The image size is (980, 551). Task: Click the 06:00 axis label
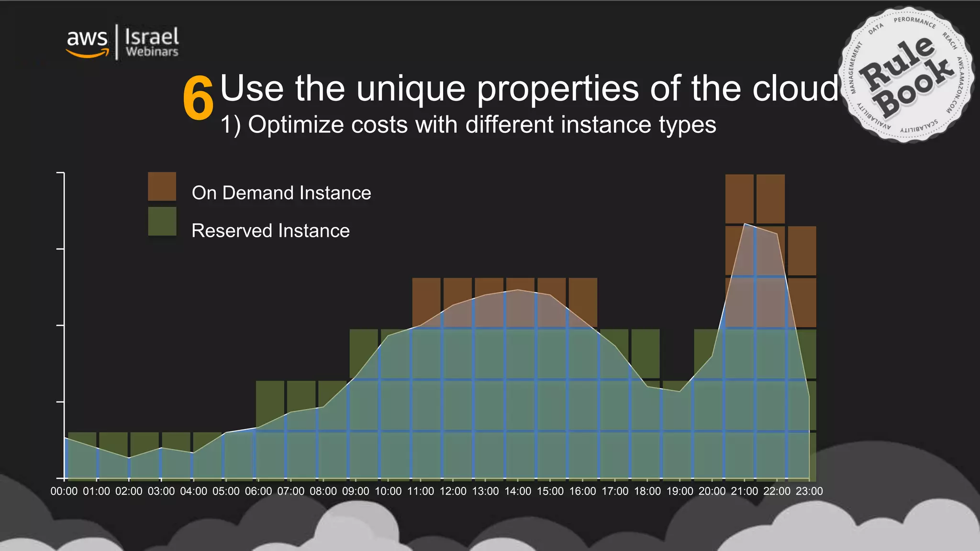[258, 491]
